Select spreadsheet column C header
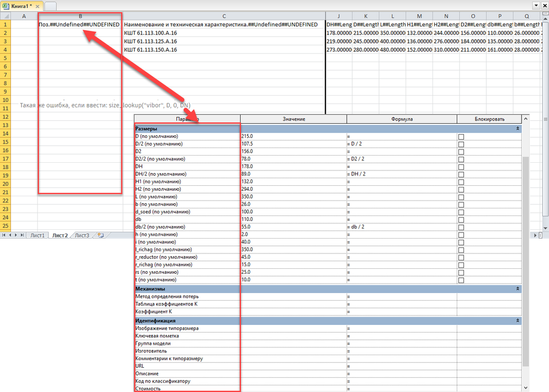 [224, 16]
